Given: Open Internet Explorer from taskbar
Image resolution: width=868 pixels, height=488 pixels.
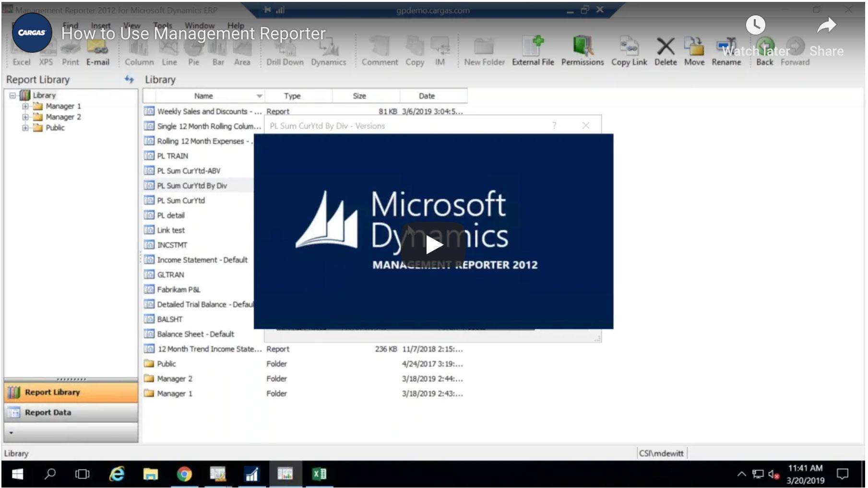Looking at the screenshot, I should click(x=117, y=474).
